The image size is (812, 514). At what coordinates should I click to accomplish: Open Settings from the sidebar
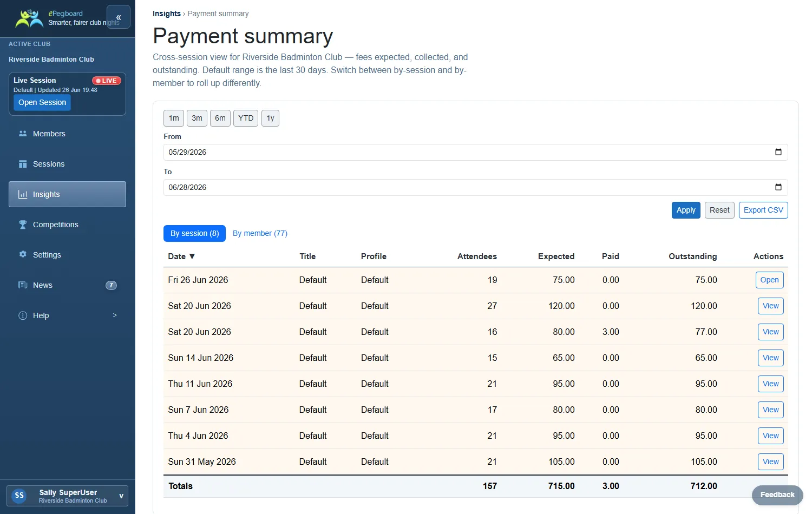pos(67,255)
